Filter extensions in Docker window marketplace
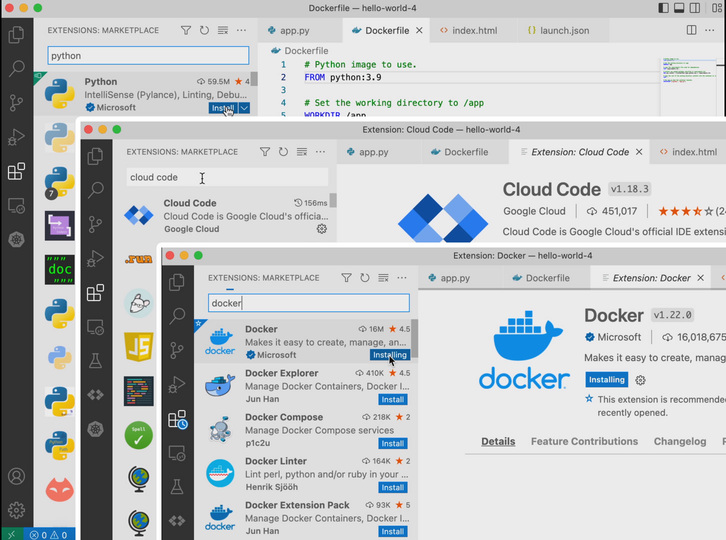Viewport: 726px width, 540px height. coord(346,278)
